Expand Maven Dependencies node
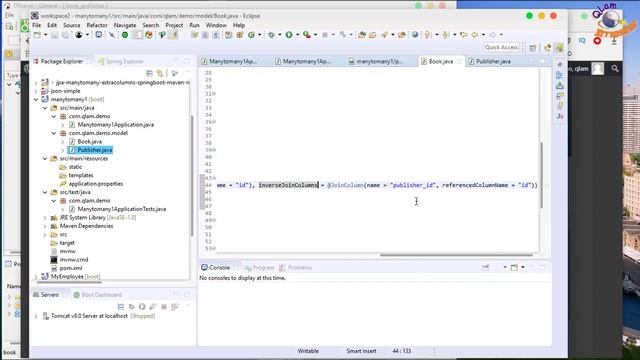 pyautogui.click(x=45, y=226)
